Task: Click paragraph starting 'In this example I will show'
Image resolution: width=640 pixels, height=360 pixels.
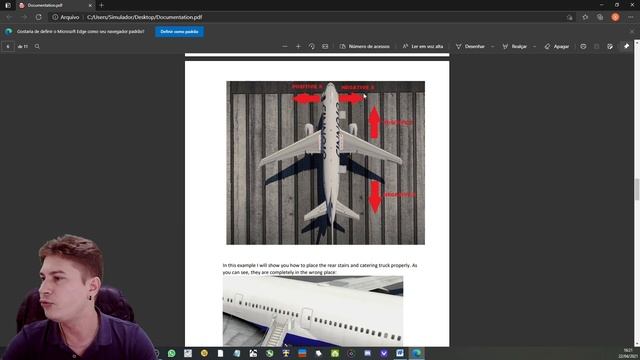Action: point(320,269)
